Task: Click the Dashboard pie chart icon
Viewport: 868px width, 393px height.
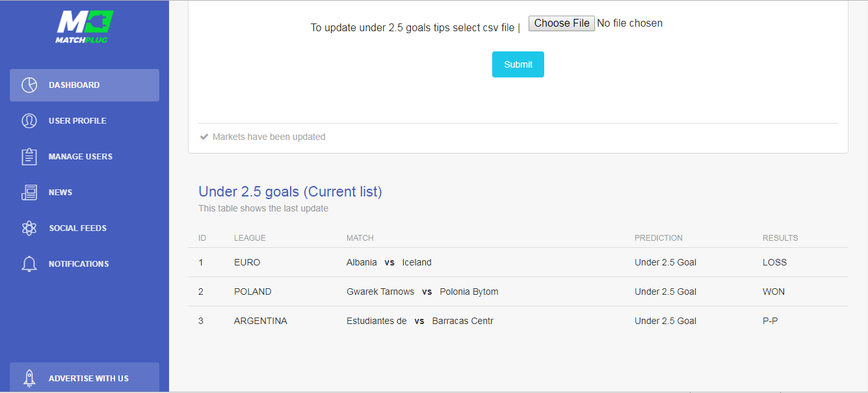Action: pyautogui.click(x=29, y=85)
